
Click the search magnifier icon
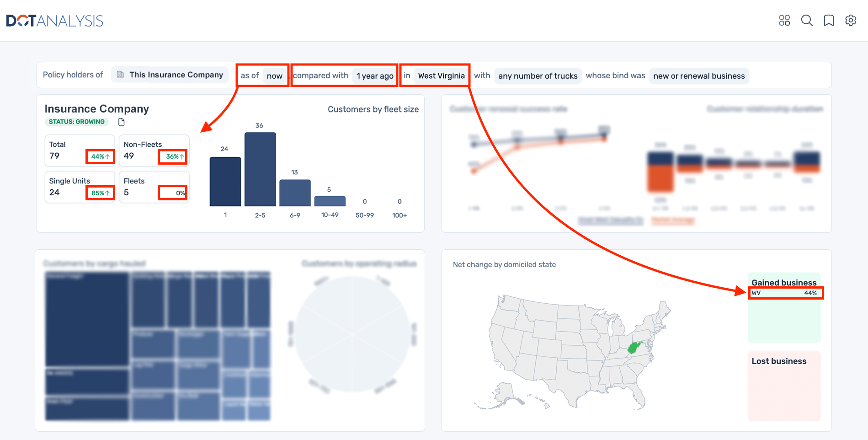tap(807, 21)
